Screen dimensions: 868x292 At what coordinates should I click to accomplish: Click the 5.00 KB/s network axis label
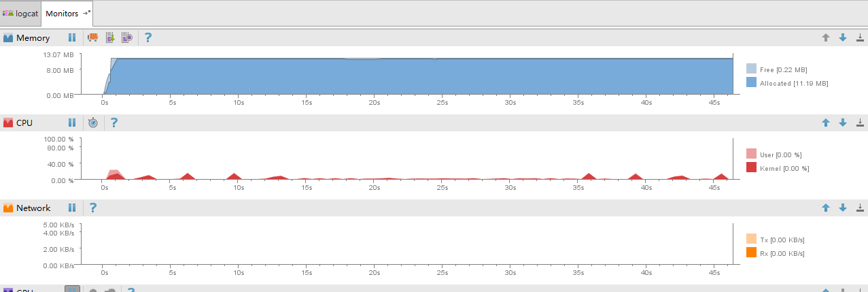click(x=58, y=225)
